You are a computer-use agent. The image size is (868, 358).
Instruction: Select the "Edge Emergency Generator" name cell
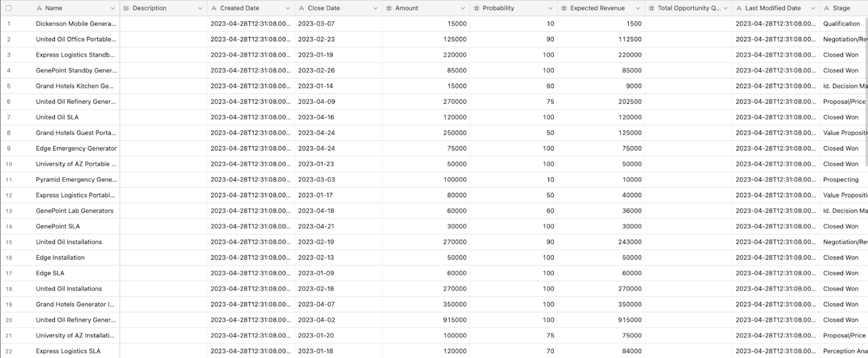coord(76,148)
